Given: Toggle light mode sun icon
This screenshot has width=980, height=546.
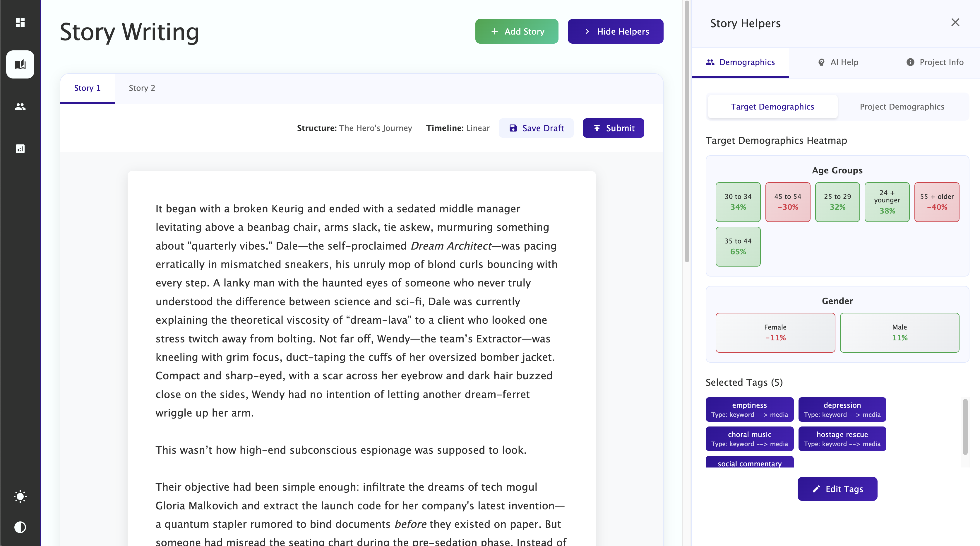Looking at the screenshot, I should 20,496.
